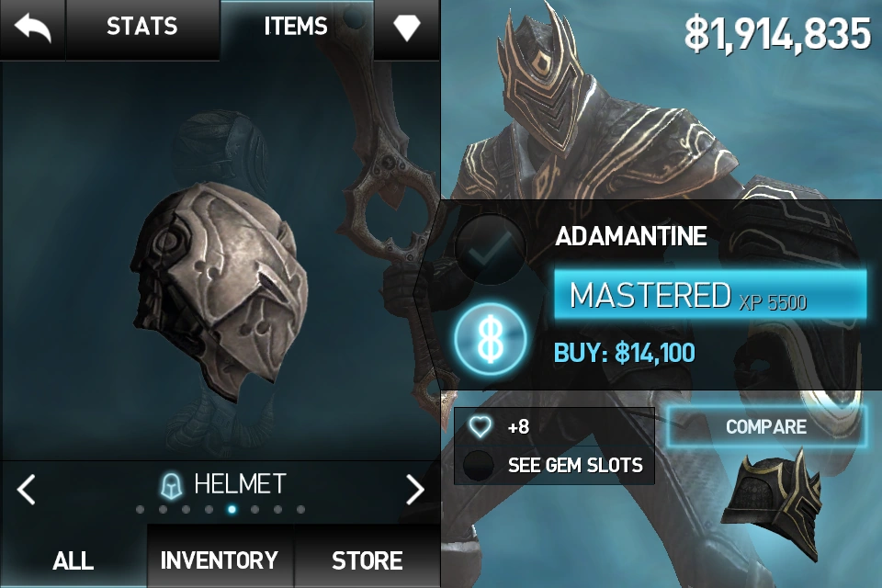Show ALL items filter
882x588 pixels.
(x=73, y=560)
